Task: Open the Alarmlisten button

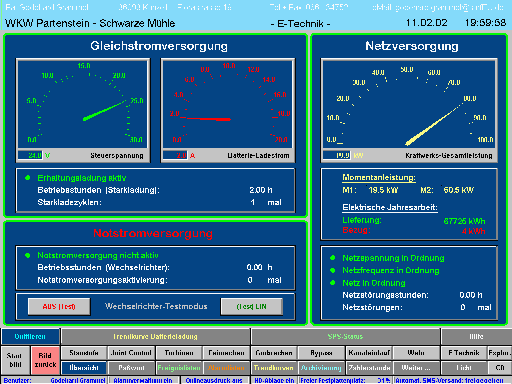Action: pos(226,368)
